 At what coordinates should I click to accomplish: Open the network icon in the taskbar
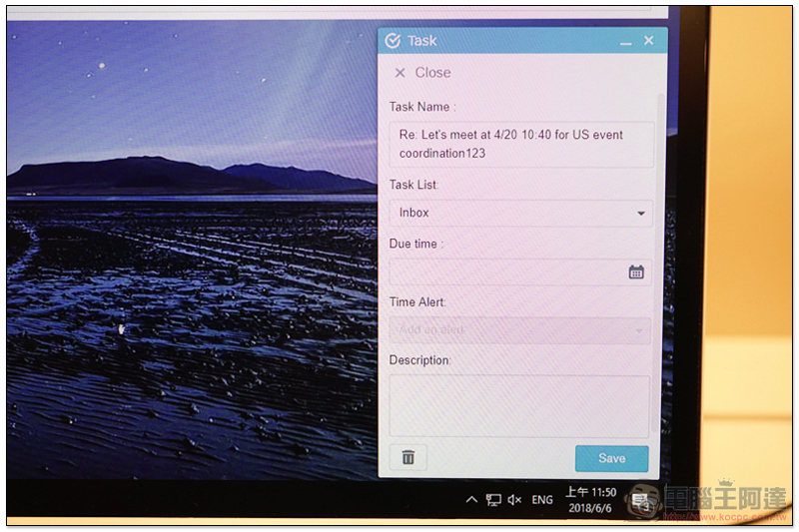click(x=493, y=500)
